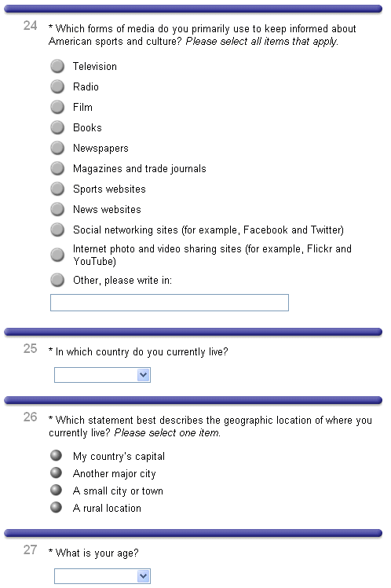Select the Sports websites option
The width and height of the screenshot is (391, 588).
[57, 189]
